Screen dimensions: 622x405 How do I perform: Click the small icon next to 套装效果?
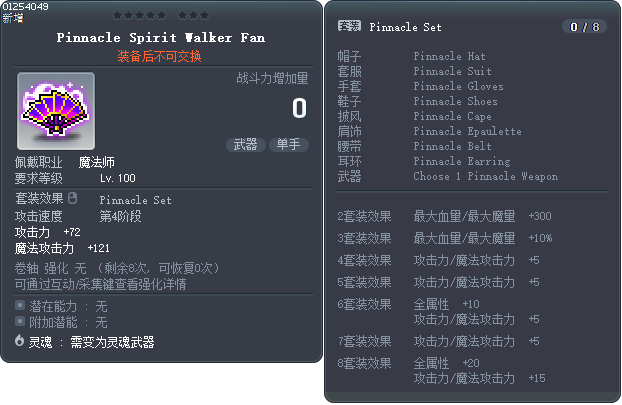(x=73, y=198)
